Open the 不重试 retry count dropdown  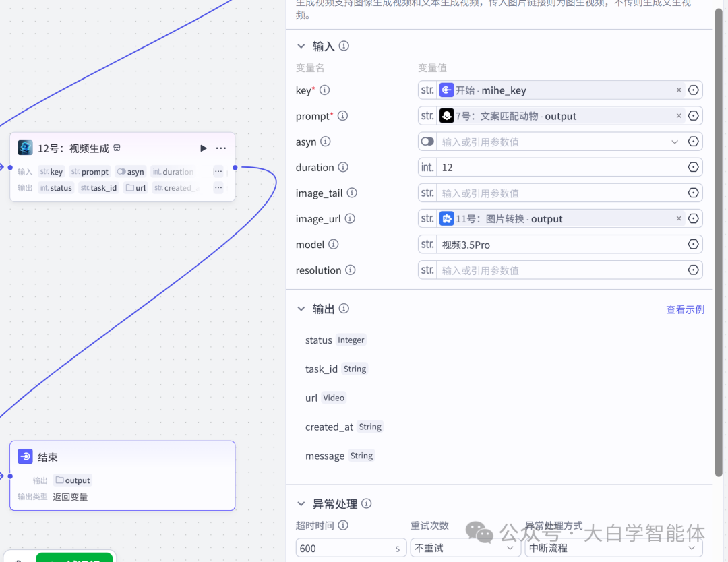465,548
